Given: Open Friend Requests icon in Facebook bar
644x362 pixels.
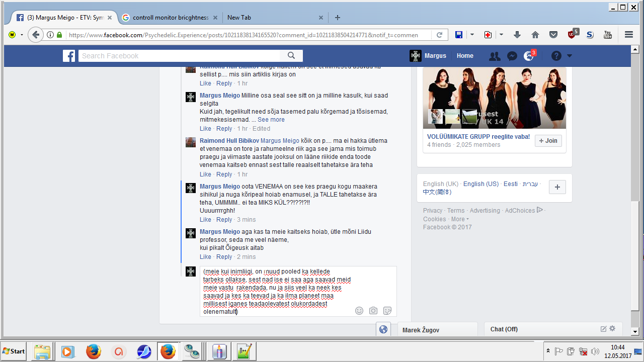Looking at the screenshot, I should point(495,56).
